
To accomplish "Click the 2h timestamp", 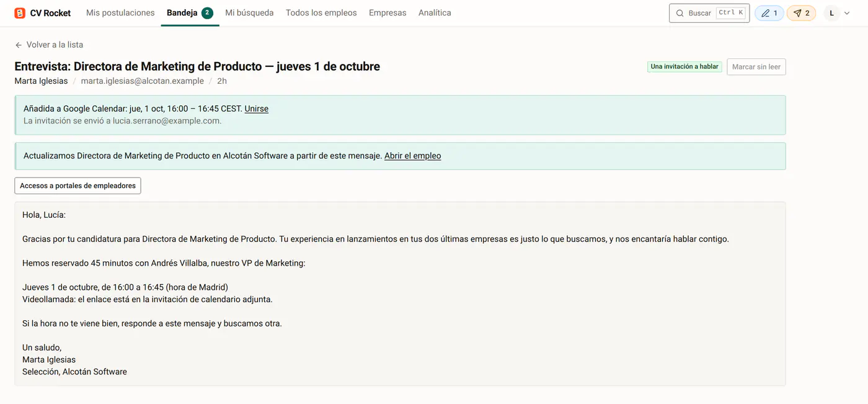I will coord(222,81).
